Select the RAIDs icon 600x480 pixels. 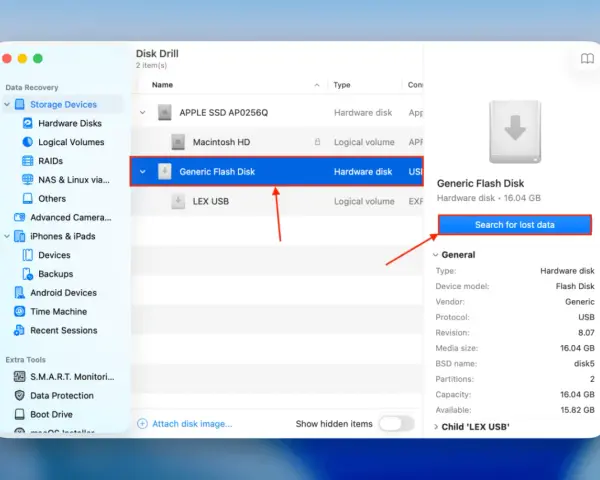28,161
